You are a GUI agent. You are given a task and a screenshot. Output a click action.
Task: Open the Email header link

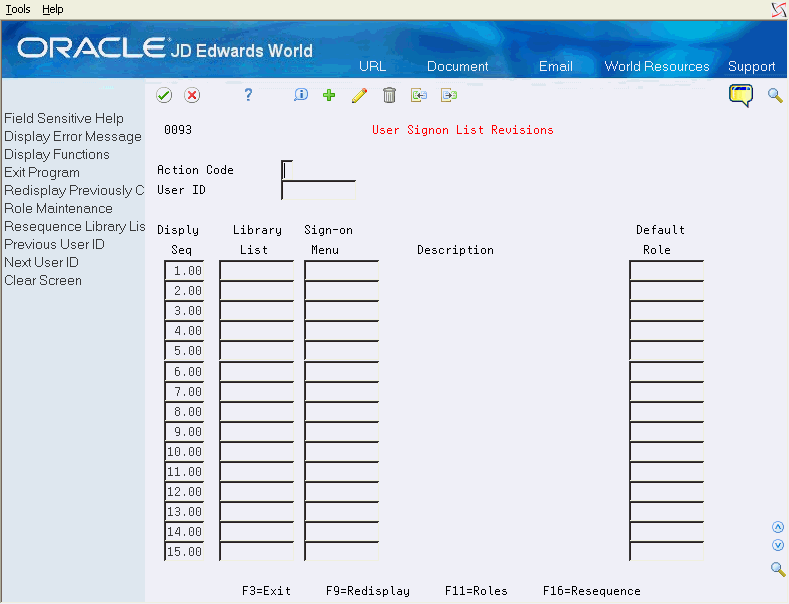(x=556, y=66)
